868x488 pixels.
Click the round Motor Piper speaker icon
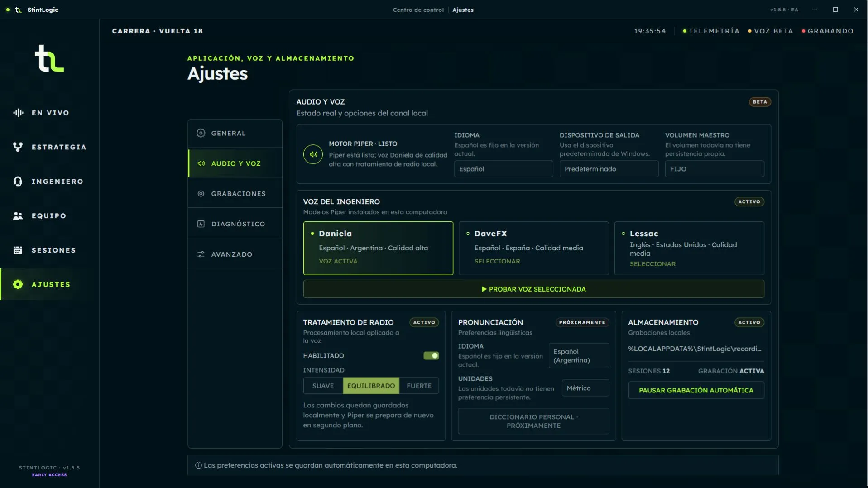click(x=313, y=154)
